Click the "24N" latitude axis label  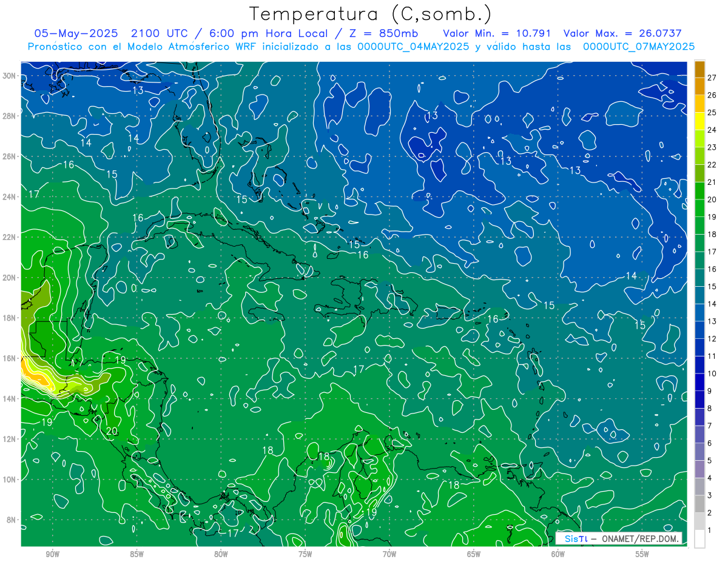pos(10,196)
